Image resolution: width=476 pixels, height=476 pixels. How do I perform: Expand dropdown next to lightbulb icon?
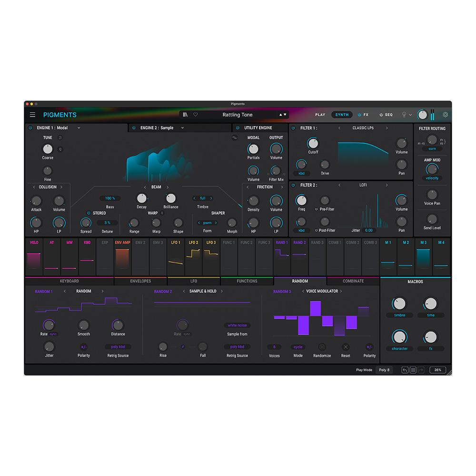(x=410, y=115)
